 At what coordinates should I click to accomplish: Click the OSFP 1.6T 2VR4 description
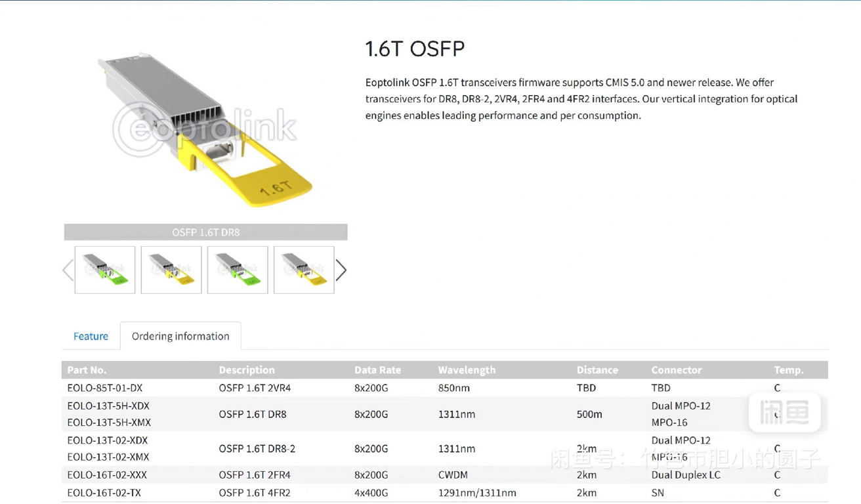tap(255, 388)
